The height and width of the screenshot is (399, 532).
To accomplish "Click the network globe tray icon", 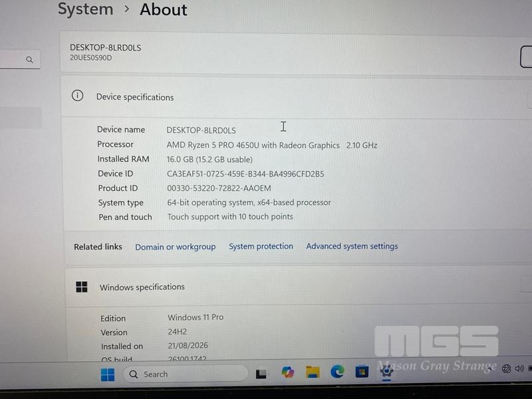I will click(x=506, y=369).
